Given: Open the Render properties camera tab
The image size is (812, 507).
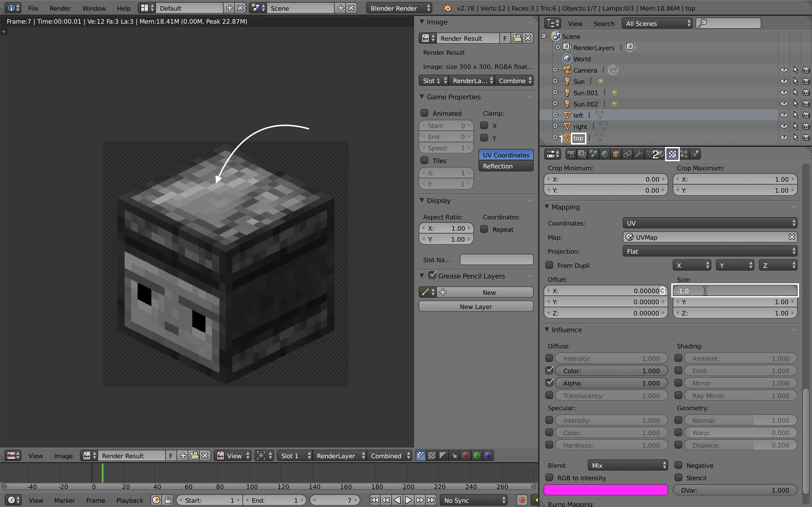Looking at the screenshot, I should pyautogui.click(x=571, y=154).
